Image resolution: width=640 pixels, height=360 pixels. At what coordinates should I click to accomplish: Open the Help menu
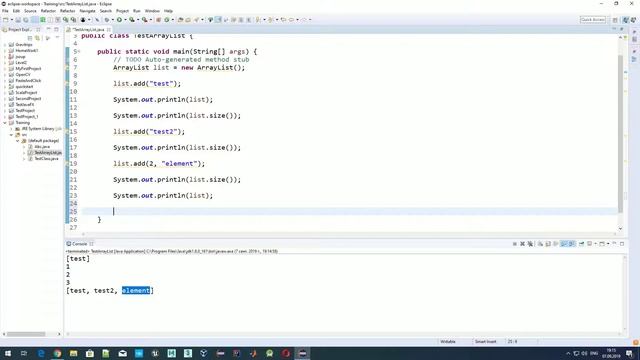tap(168, 11)
